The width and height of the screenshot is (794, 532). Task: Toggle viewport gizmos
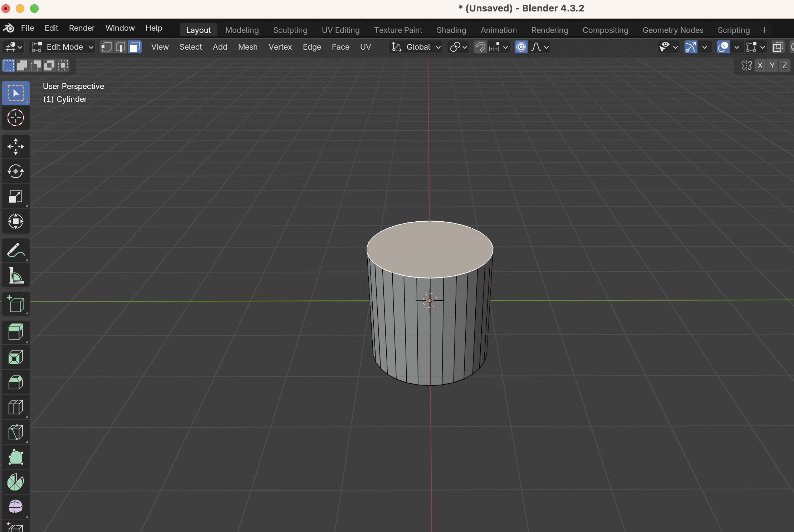click(691, 47)
